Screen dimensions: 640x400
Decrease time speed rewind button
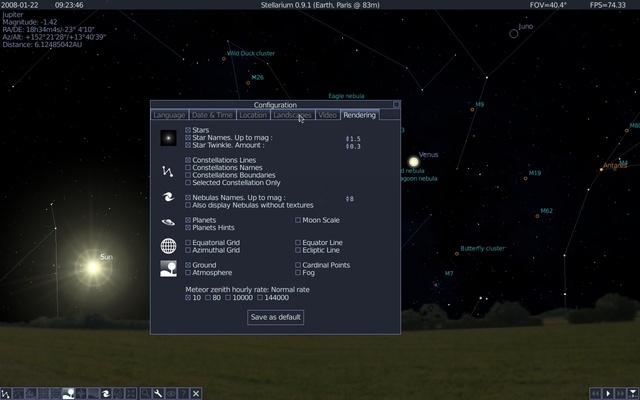point(596,393)
